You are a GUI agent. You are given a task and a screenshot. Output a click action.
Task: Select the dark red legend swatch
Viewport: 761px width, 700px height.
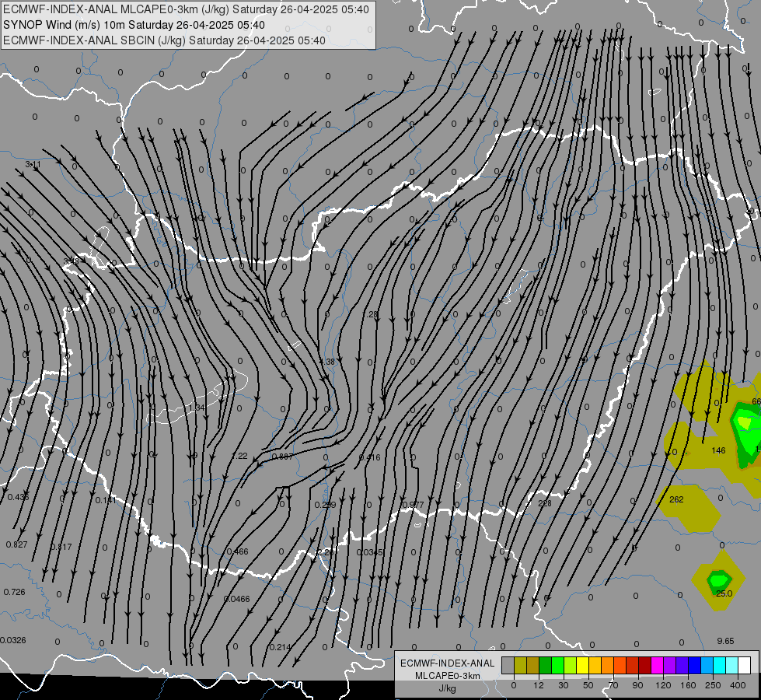645,665
